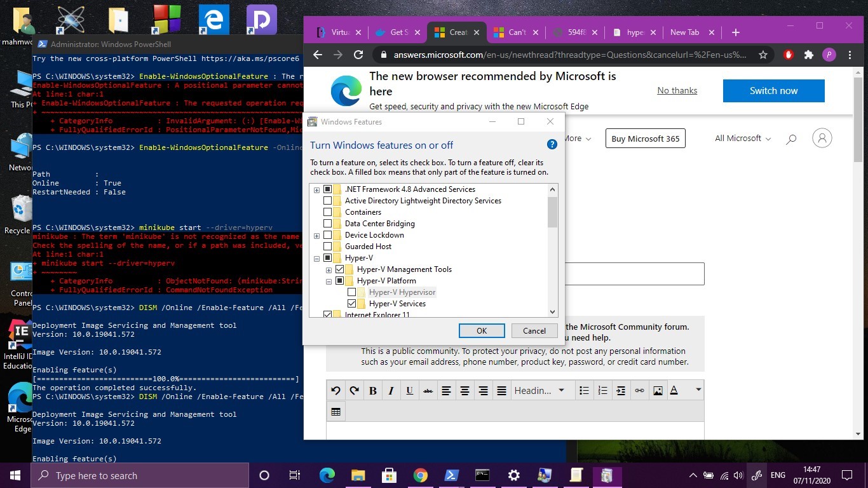
Task: Center-align text in the editor
Action: click(465, 391)
